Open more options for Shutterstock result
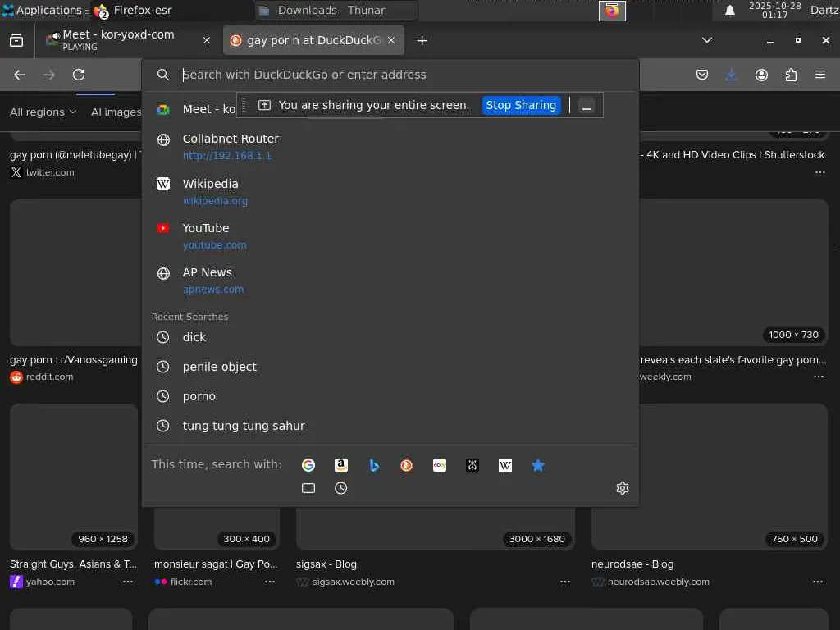Viewport: 840px width, 630px height. click(x=819, y=172)
